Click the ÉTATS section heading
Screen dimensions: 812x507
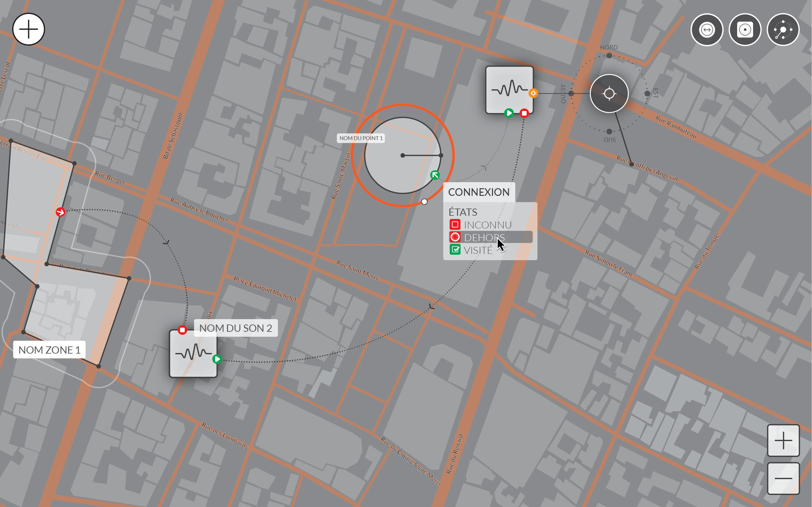click(x=463, y=212)
